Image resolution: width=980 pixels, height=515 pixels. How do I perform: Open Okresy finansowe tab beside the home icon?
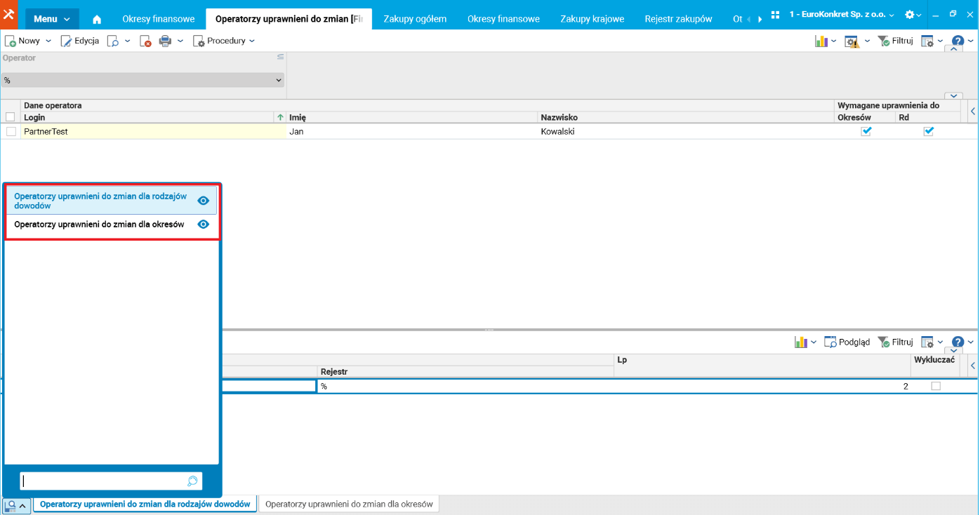point(159,19)
